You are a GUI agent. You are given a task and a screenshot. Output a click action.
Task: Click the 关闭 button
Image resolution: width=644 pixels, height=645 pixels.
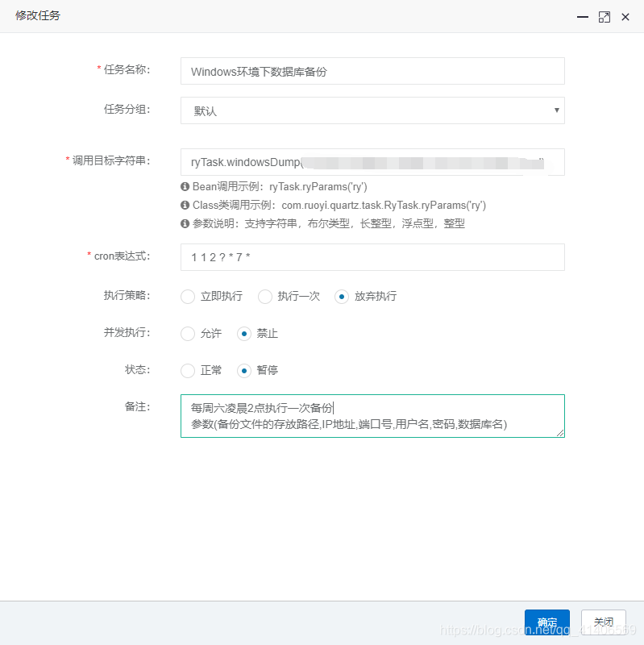[603, 622]
